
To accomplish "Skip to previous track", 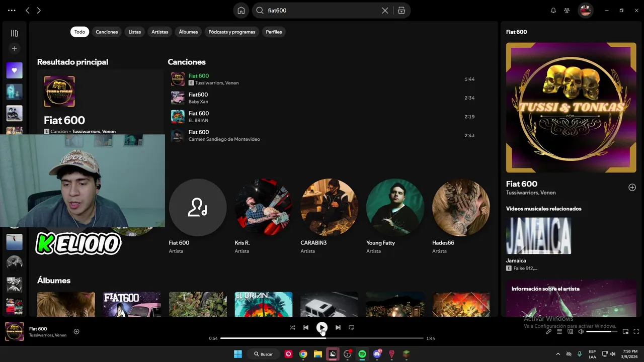I will 305,327.
